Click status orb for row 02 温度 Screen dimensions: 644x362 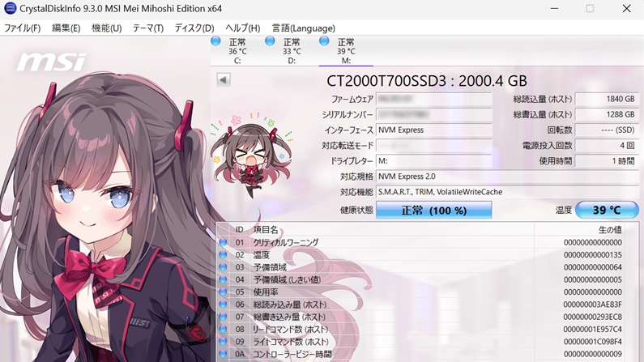pyautogui.click(x=223, y=254)
